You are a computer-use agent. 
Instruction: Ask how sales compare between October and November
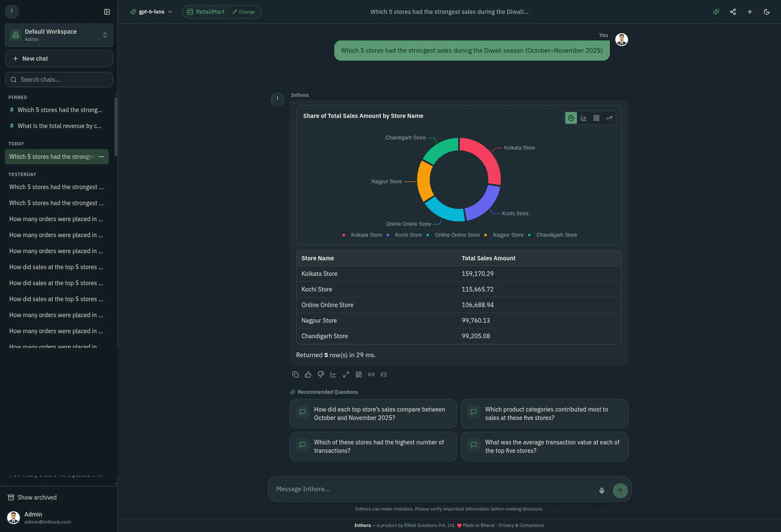(x=373, y=414)
